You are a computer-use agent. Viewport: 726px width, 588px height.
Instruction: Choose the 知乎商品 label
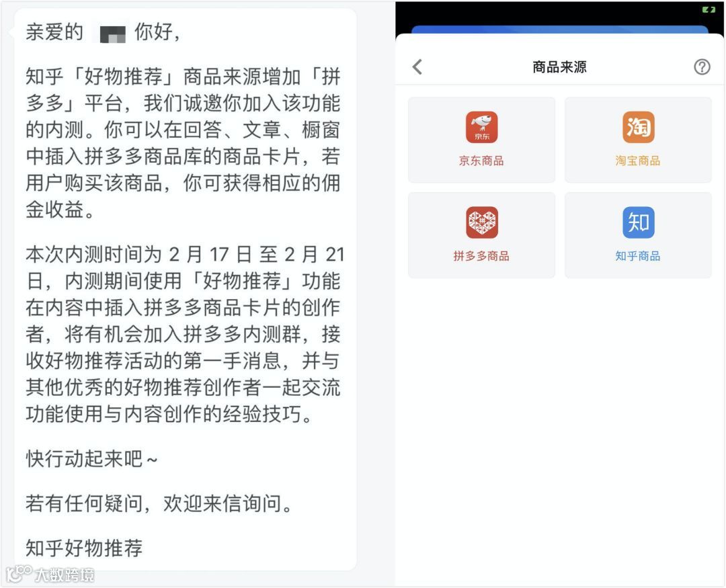pyautogui.click(x=638, y=256)
